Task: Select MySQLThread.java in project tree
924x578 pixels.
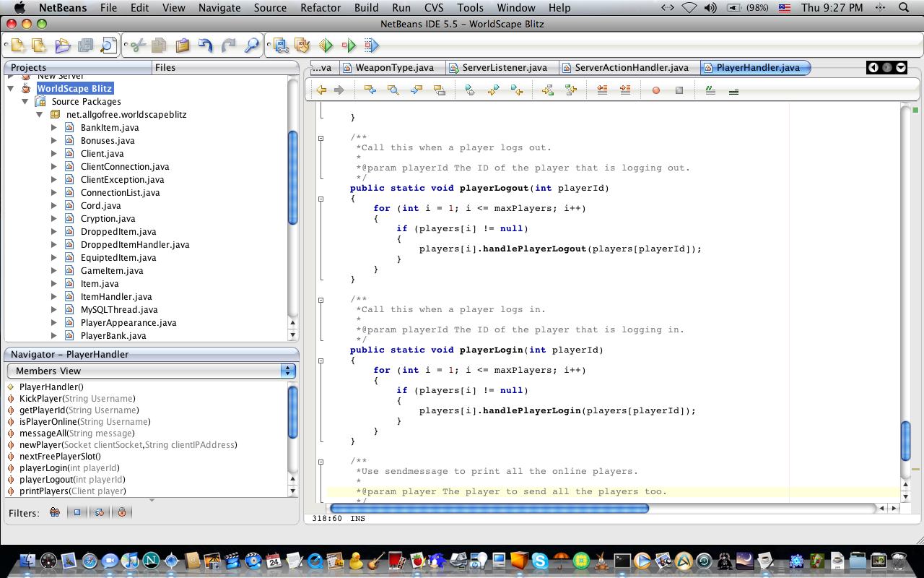Action: [119, 310]
